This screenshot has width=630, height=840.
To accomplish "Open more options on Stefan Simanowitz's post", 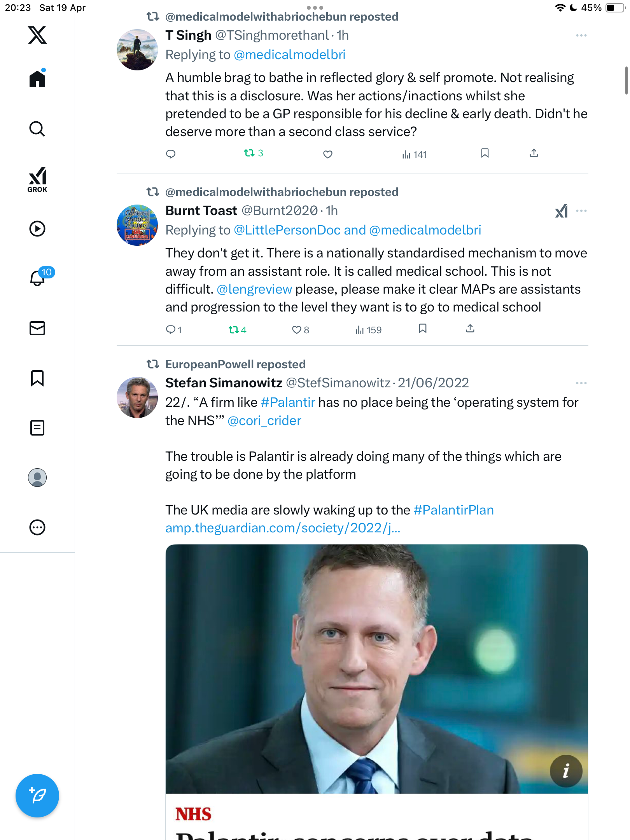I will point(581,383).
